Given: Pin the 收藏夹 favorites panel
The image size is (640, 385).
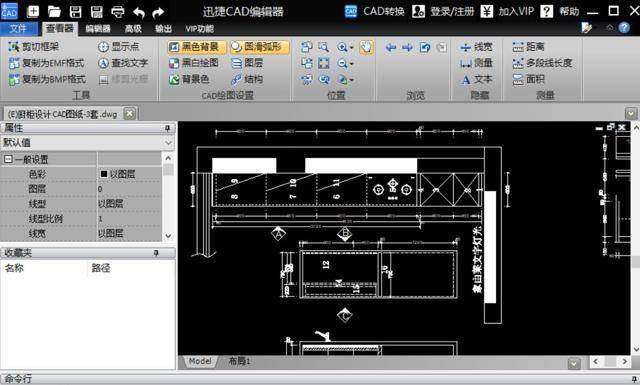Looking at the screenshot, I should 156,253.
